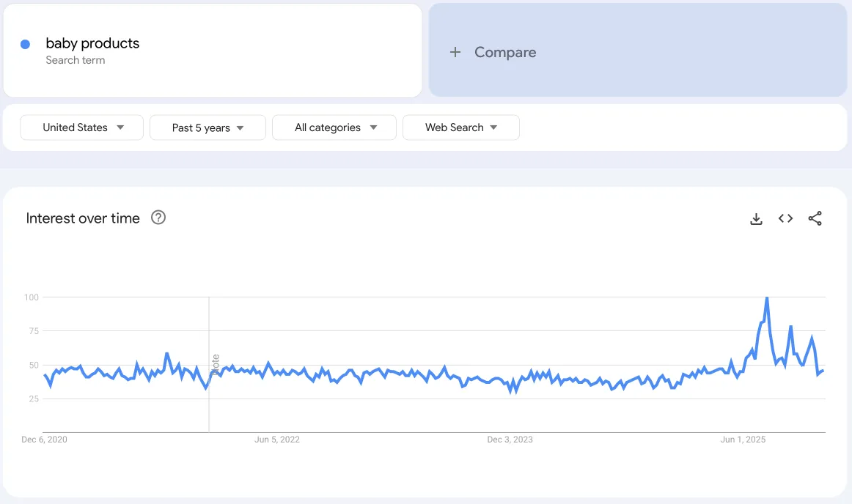
Task: Share the Interest over time chart
Action: (x=815, y=218)
